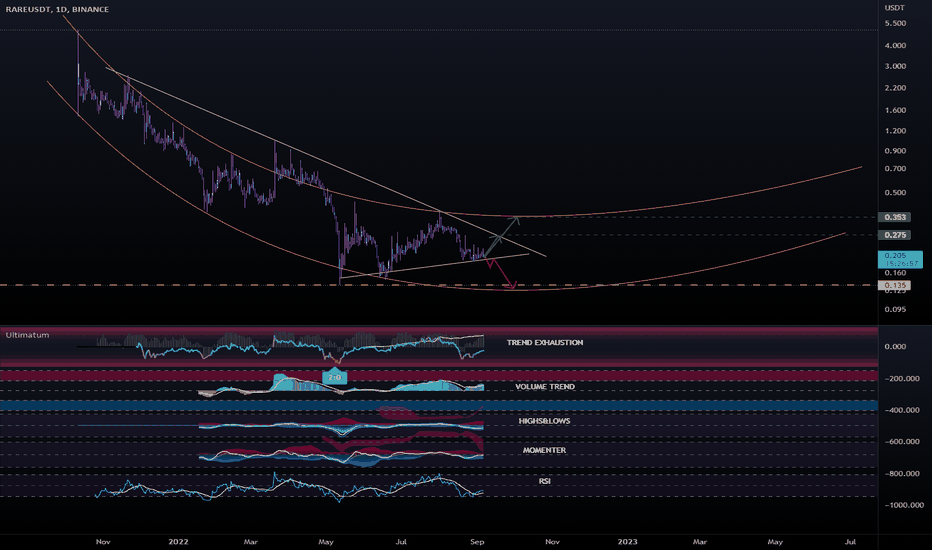The image size is (932, 550).
Task: Click the 1.200 value on price axis
Action: pyautogui.click(x=895, y=131)
